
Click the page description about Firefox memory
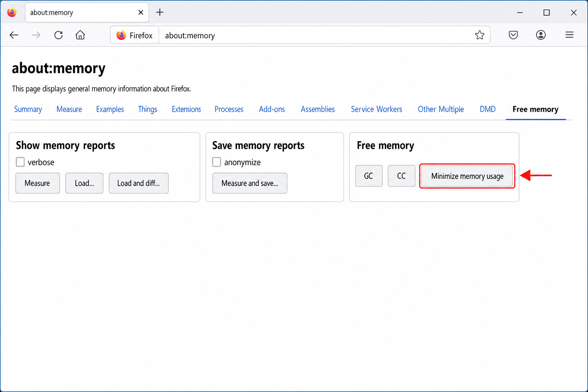[101, 89]
